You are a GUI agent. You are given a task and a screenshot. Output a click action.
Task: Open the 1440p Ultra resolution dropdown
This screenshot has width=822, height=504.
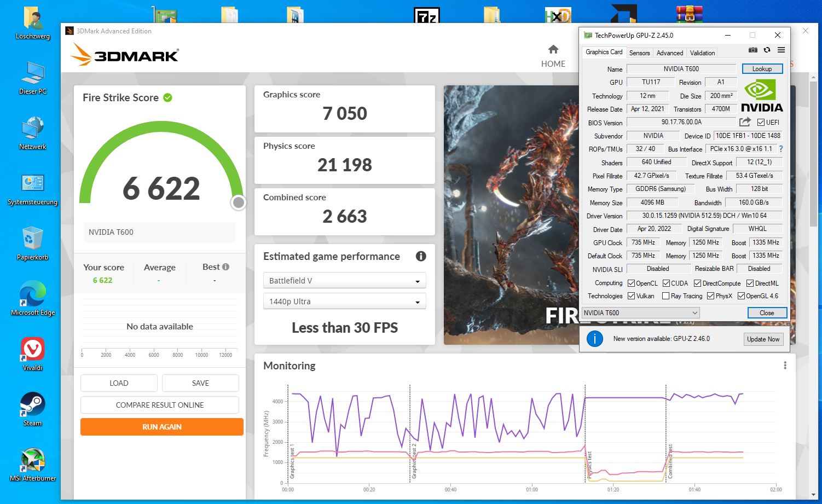click(345, 302)
